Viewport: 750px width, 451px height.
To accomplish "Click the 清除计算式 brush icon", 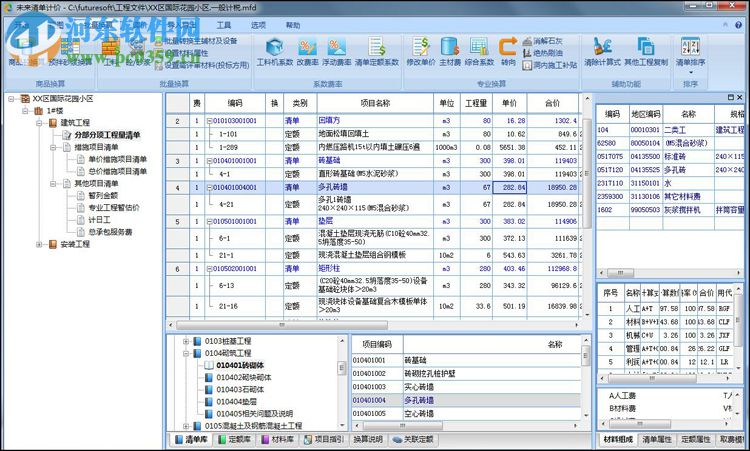I will coord(602,47).
